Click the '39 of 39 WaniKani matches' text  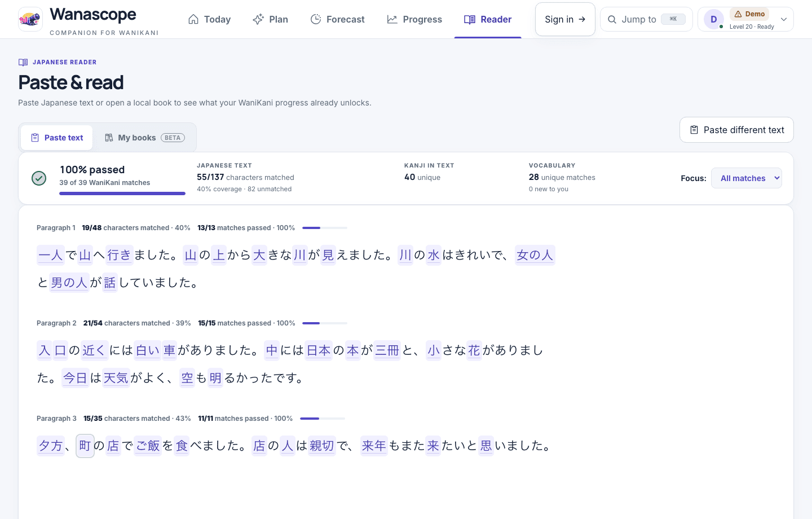105,183
